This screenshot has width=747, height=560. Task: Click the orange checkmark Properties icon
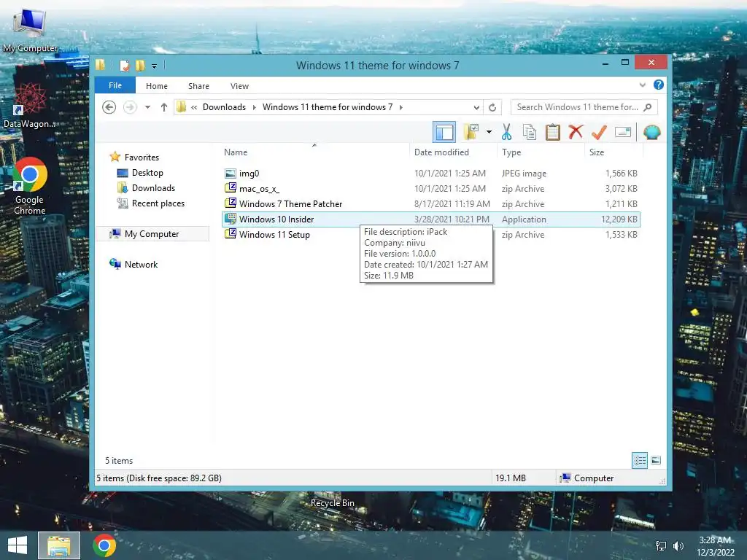[599, 132]
